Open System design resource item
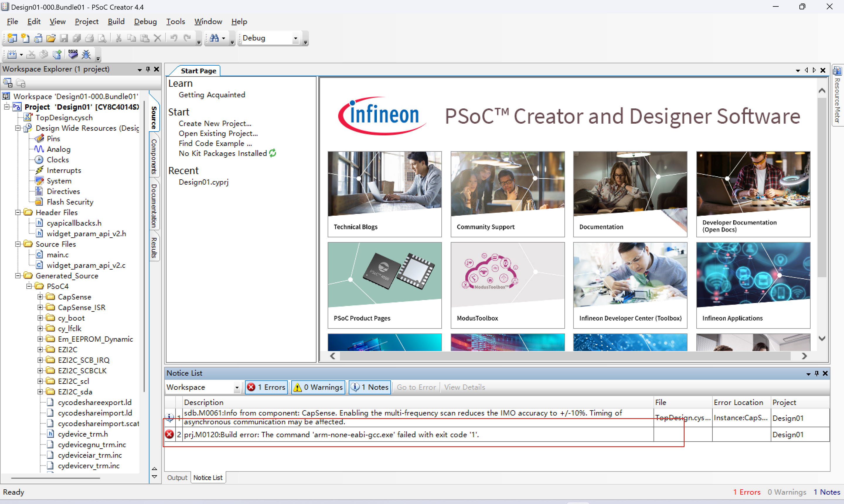This screenshot has height=504, width=844. click(x=59, y=181)
